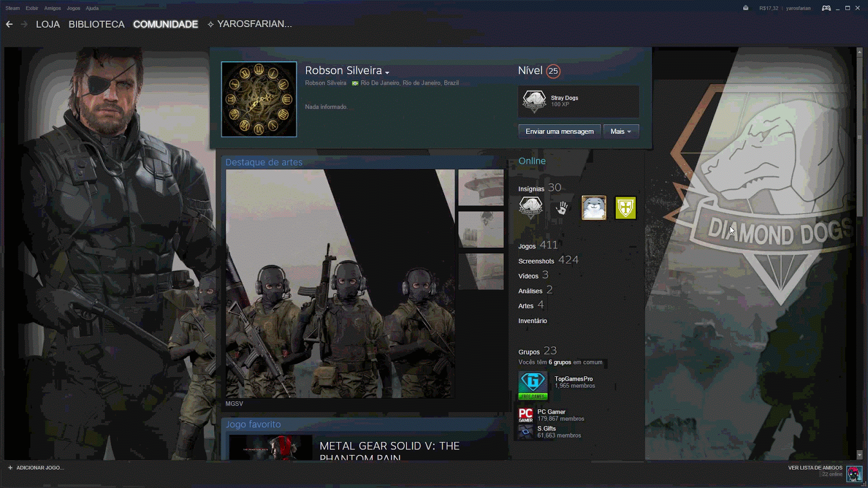Viewport: 868px width, 488px height.
Task: Open the Stray Dogs featured badge
Action: 578,101
